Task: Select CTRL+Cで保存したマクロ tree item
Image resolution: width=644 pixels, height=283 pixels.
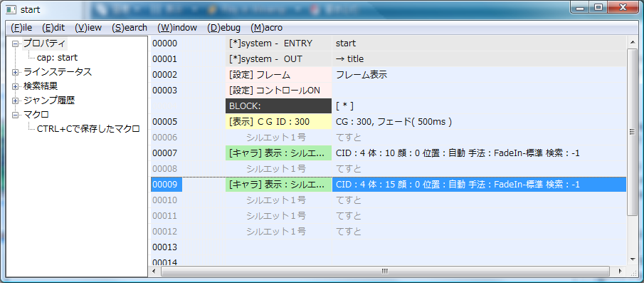Action: click(88, 129)
